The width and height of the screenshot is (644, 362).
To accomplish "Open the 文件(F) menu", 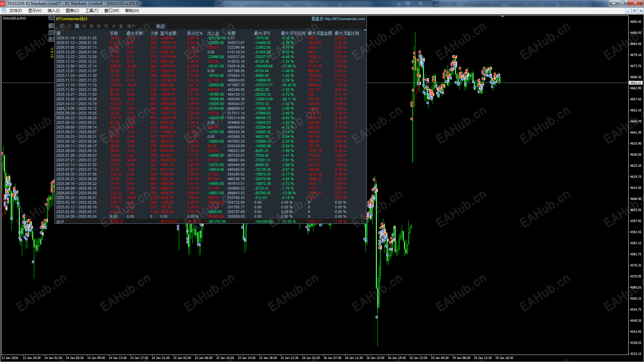I will [x=16, y=11].
